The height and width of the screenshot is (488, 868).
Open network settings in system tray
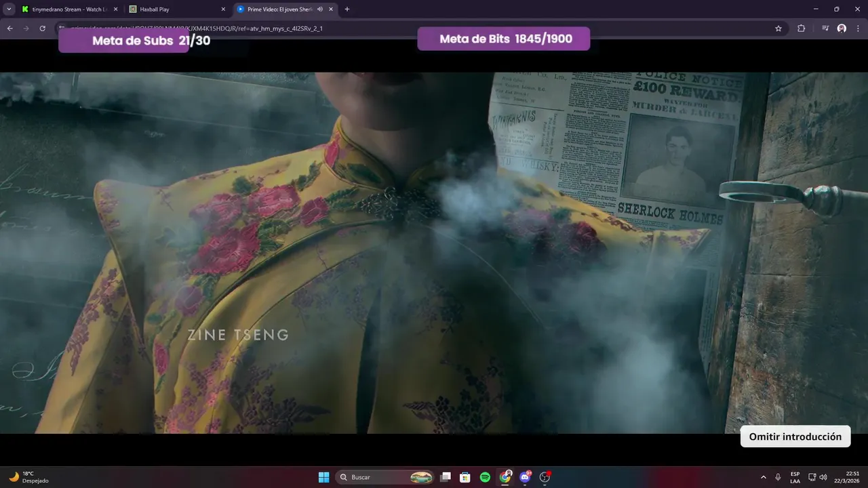click(812, 477)
